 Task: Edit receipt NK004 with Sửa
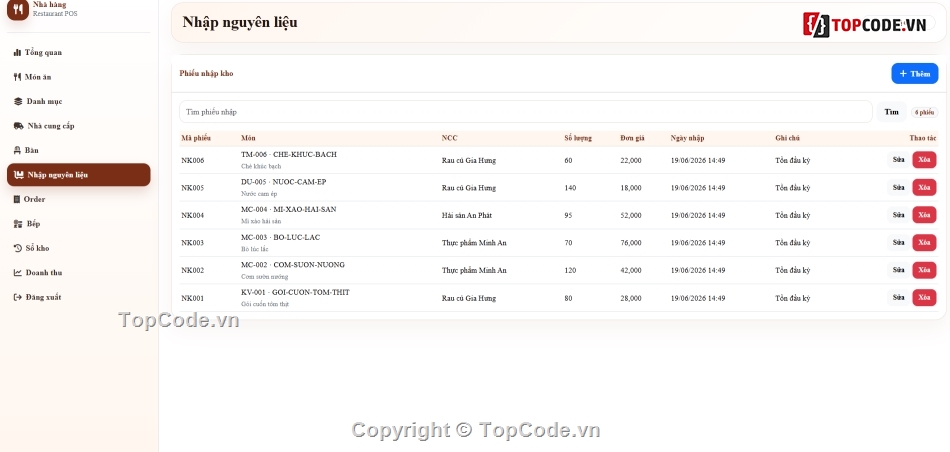point(899,214)
